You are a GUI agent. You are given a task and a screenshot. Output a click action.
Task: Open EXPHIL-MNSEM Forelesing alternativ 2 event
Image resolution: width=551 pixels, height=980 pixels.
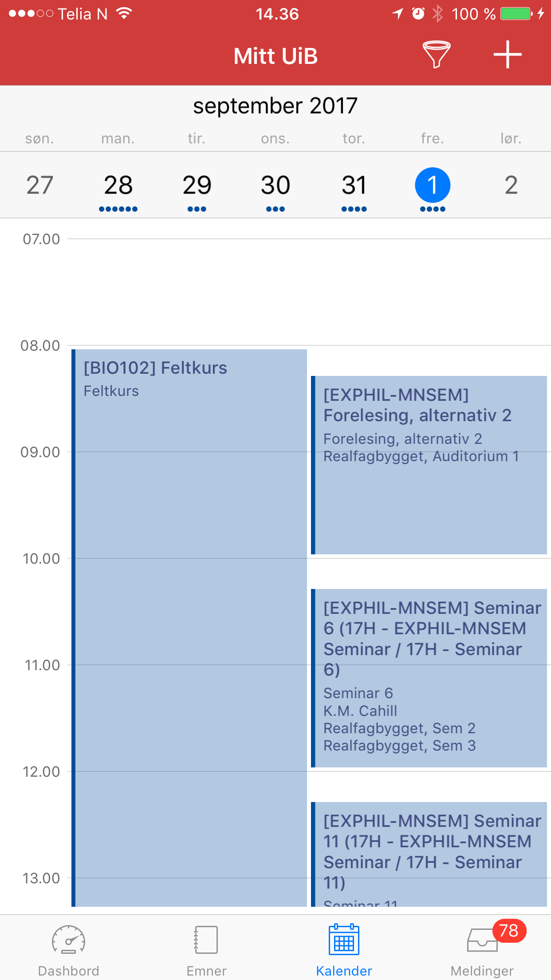[x=429, y=465]
